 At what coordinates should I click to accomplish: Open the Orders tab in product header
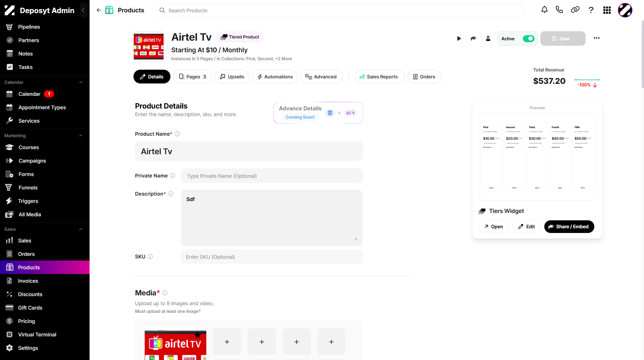(x=424, y=77)
